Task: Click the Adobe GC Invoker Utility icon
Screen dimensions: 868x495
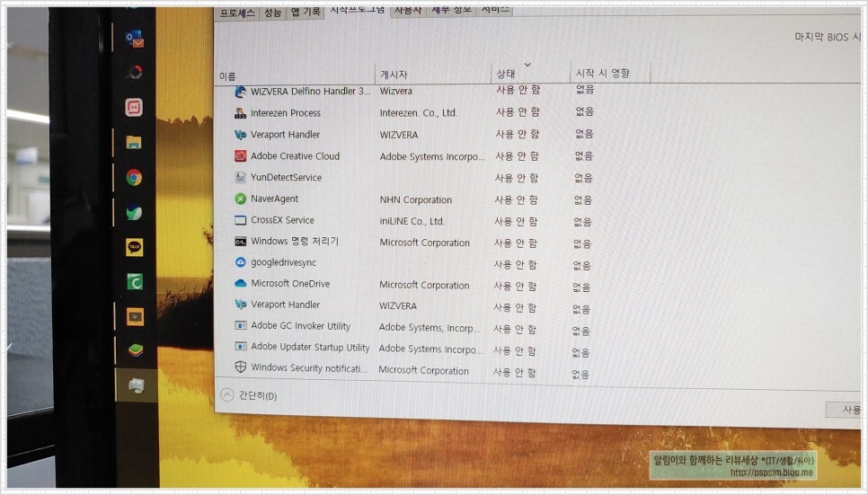Action: (x=241, y=325)
